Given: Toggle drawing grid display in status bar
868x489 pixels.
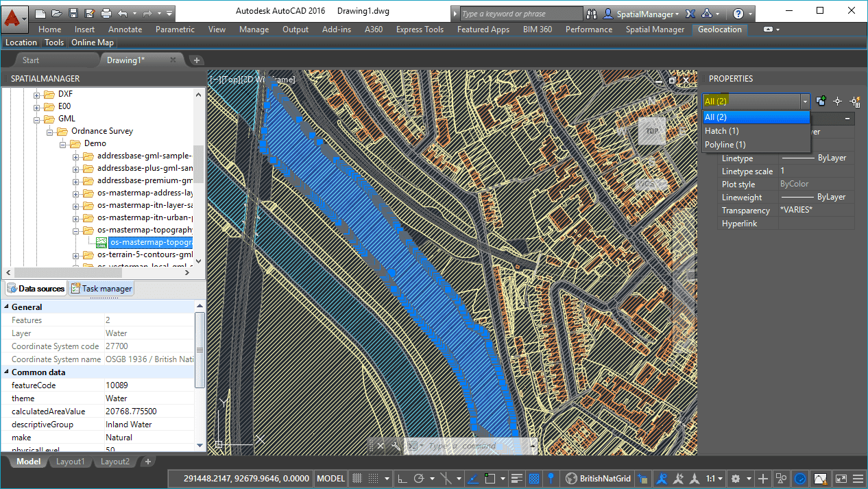Looking at the screenshot, I should 357,478.
